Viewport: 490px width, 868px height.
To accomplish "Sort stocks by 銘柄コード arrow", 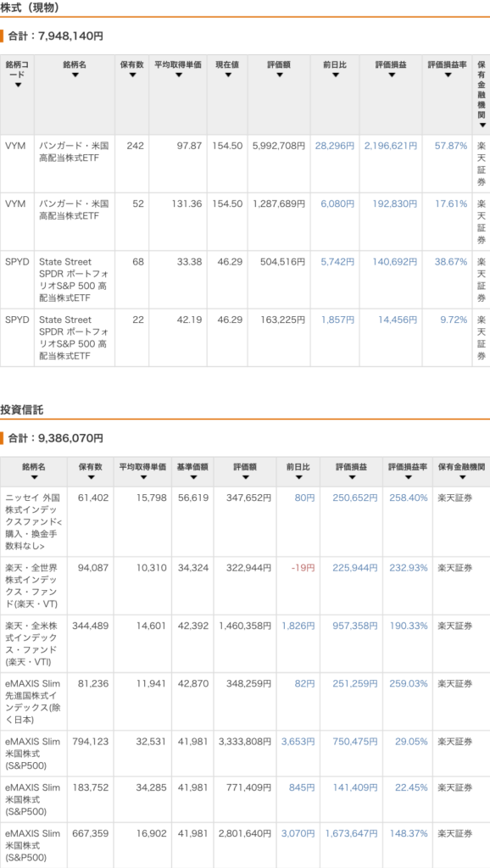I will (x=18, y=85).
